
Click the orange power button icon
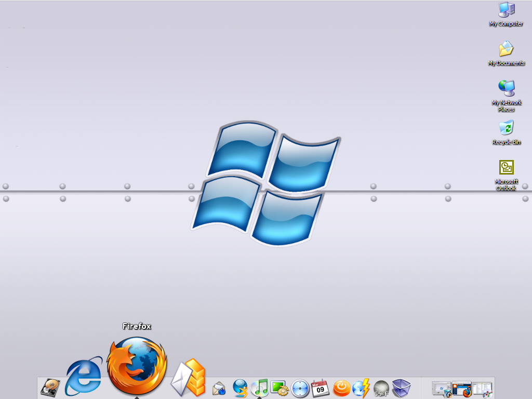pyautogui.click(x=341, y=388)
